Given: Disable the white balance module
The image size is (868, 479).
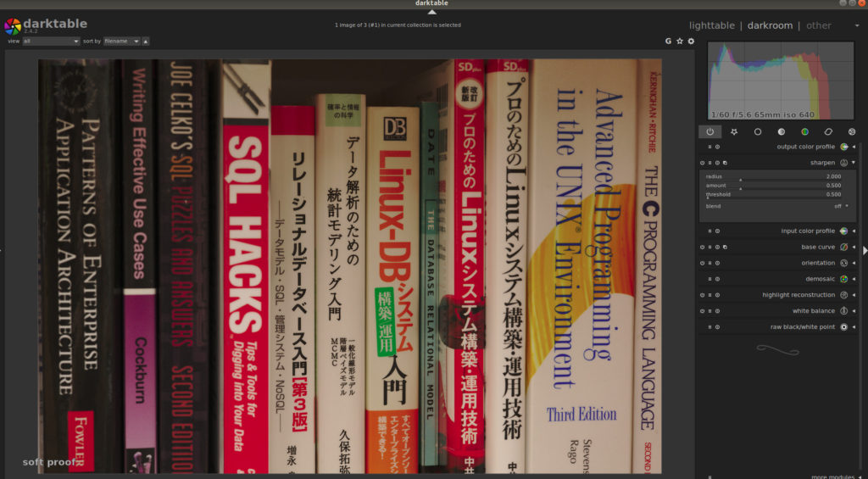Looking at the screenshot, I should click(703, 310).
